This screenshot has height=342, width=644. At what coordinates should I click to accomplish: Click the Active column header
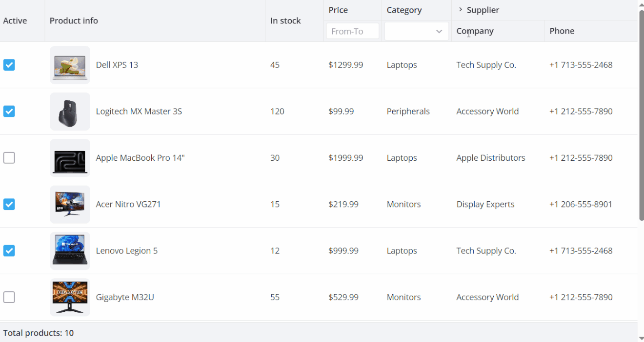(x=15, y=21)
